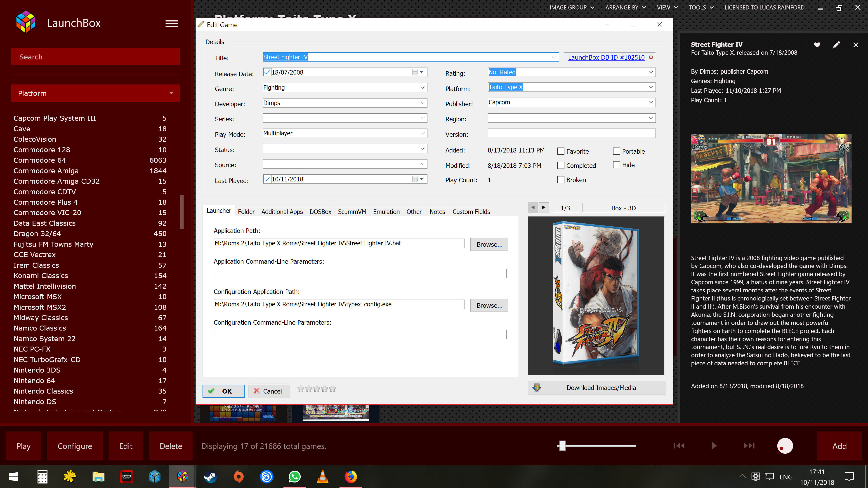Select Commodore 64 platform in sidebar
The image size is (868, 488).
[x=90, y=160]
